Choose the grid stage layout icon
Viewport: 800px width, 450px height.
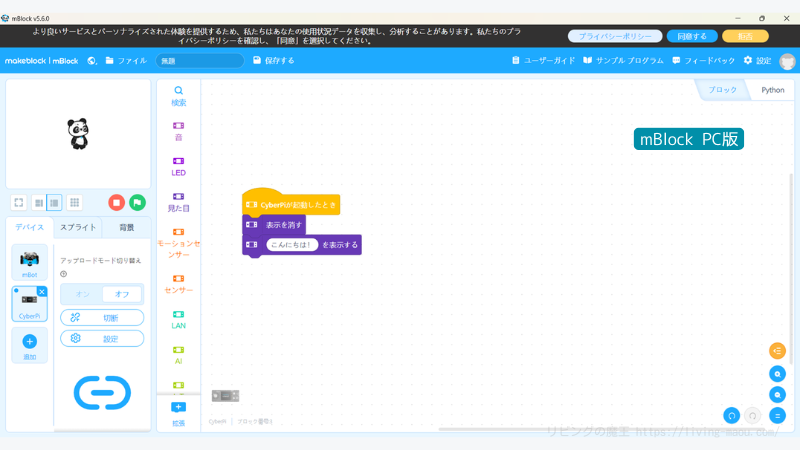pyautogui.click(x=74, y=203)
